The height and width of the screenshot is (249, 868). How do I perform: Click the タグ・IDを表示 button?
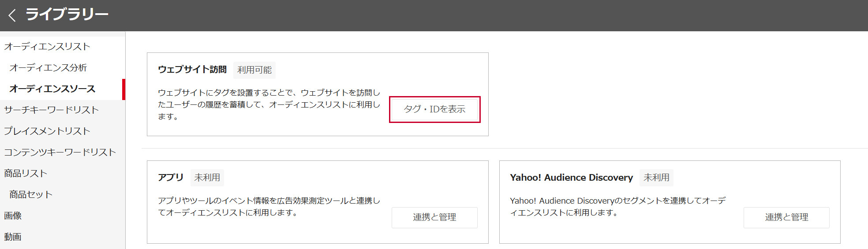pyautogui.click(x=434, y=109)
